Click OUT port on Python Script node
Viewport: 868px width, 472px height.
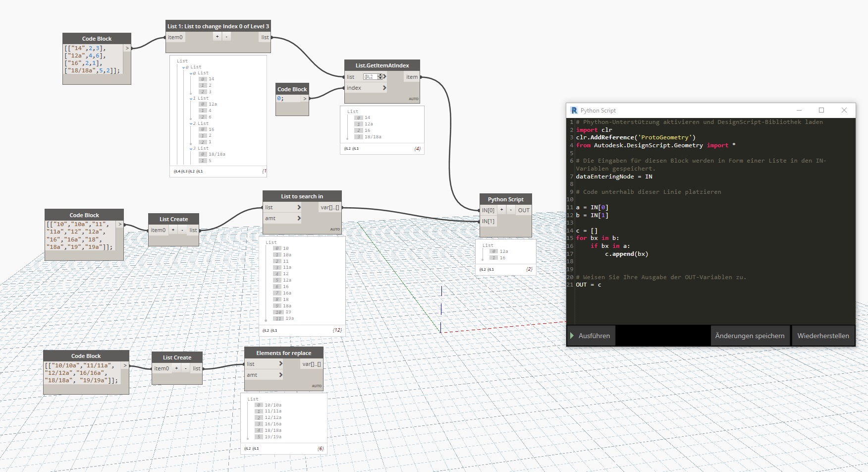[524, 210]
